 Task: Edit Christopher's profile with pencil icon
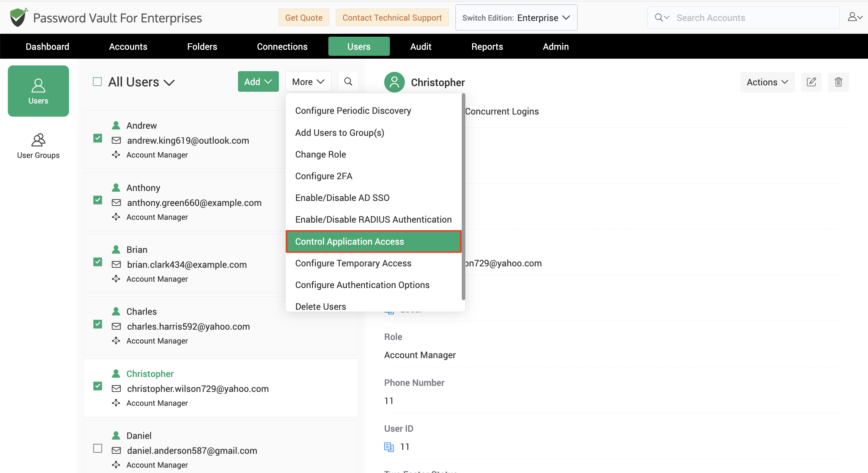811,82
